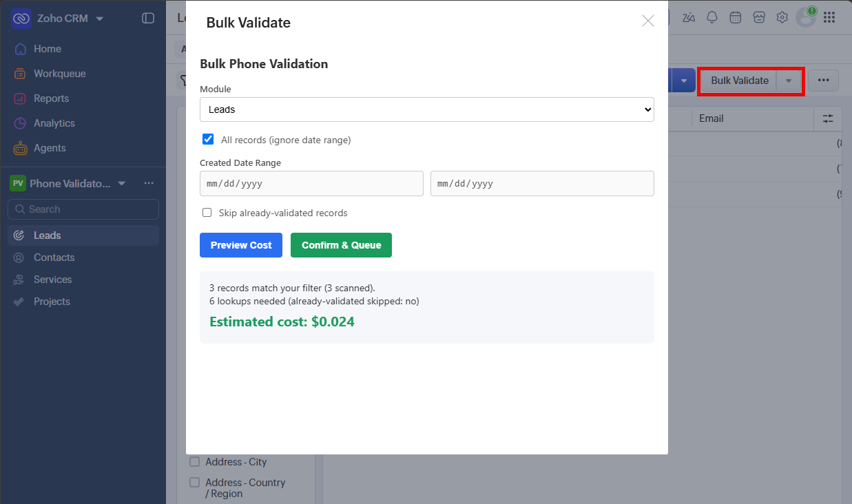Check the Address - City filter checkbox
Viewport: 852px width, 504px height.
(194, 462)
